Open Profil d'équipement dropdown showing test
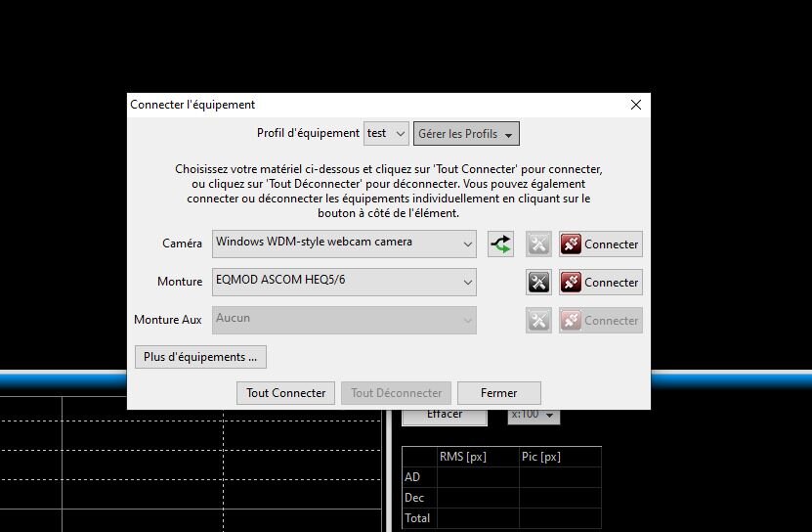The height and width of the screenshot is (532, 812). click(x=386, y=134)
